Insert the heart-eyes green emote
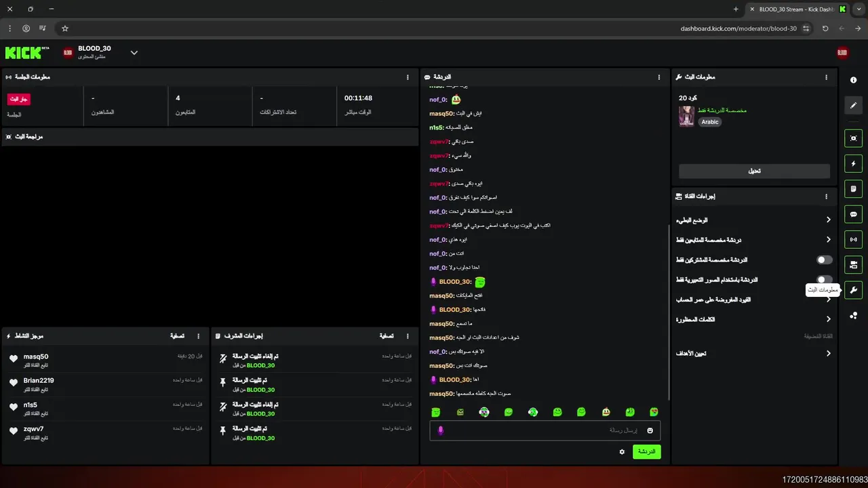This screenshot has width=868, height=488. (654, 412)
